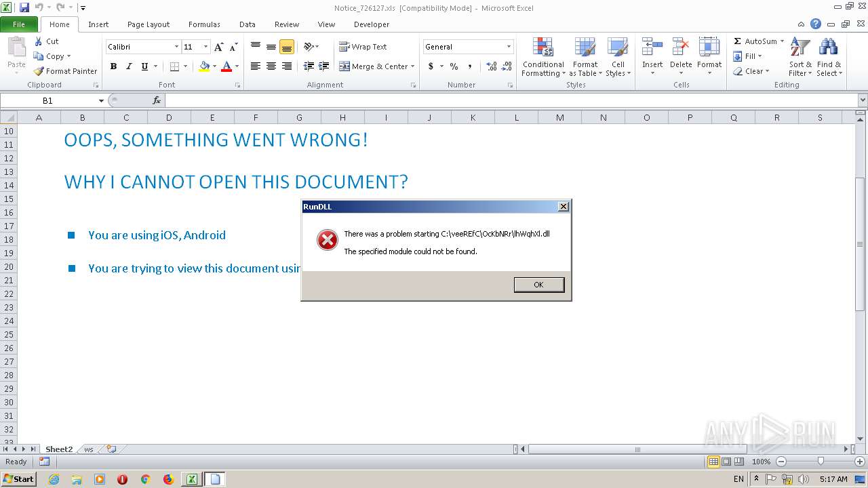The height and width of the screenshot is (488, 868).
Task: Switch to the Formulas tab
Action: click(x=204, y=24)
